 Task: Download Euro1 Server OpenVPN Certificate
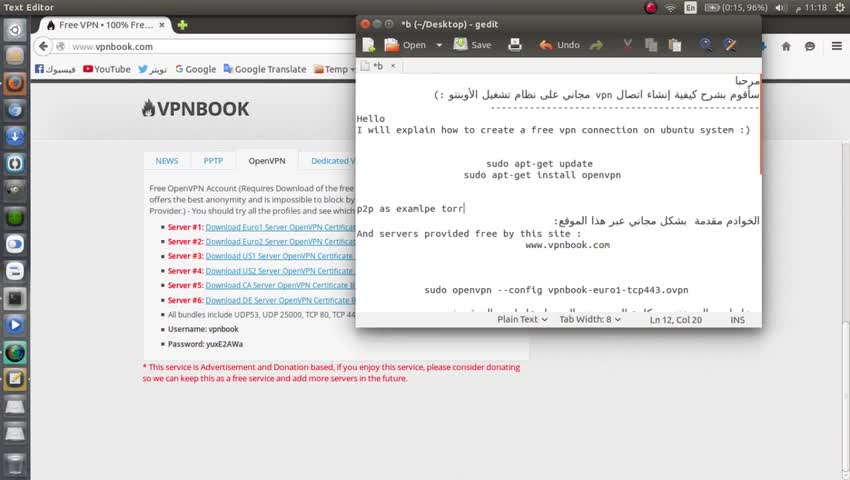click(280, 227)
